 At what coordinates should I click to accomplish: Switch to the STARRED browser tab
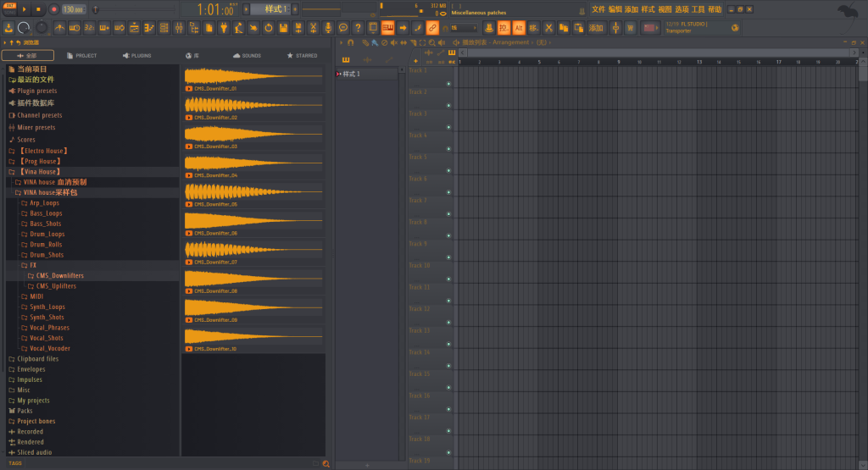coord(303,55)
